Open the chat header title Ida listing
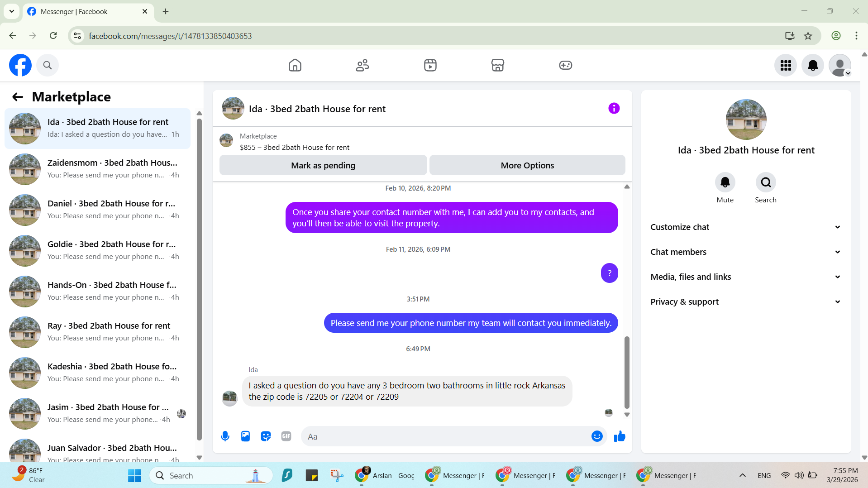 click(x=317, y=109)
